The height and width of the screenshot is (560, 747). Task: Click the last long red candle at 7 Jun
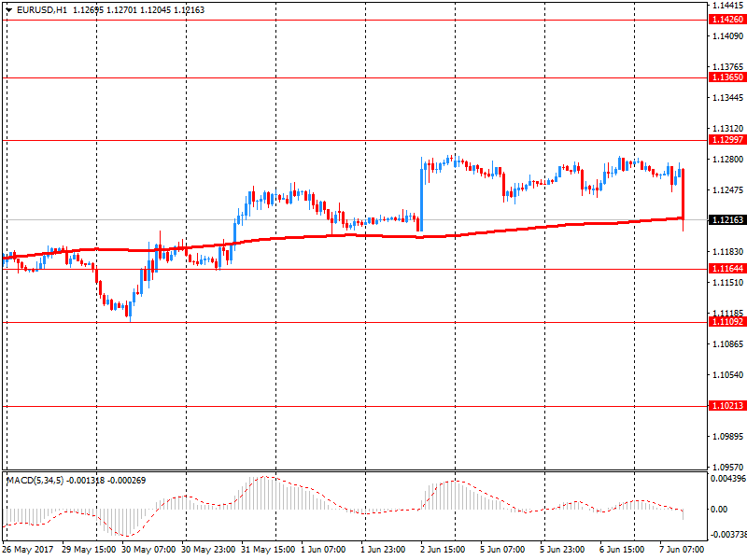[684, 195]
